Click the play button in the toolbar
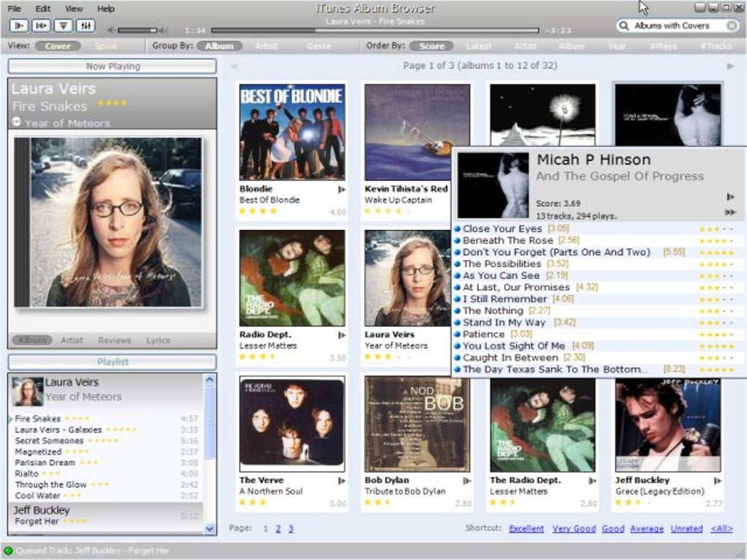 point(19,25)
